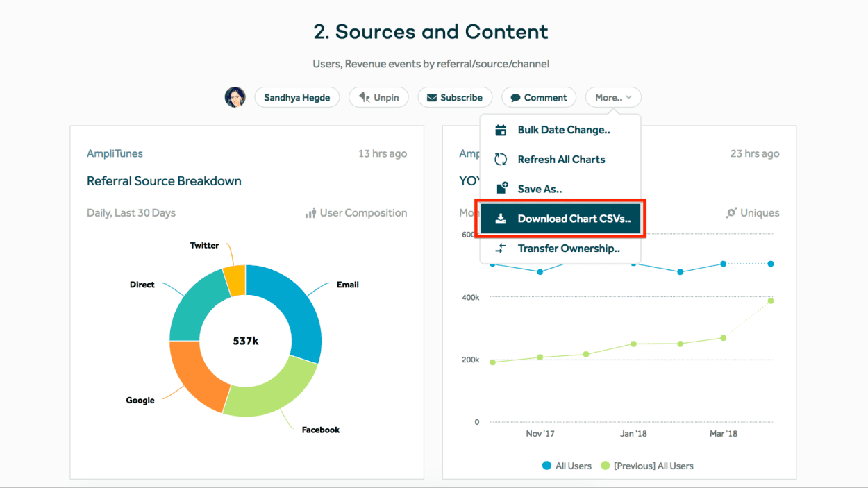Click the Sandhya Hegde owner name button

click(x=297, y=97)
